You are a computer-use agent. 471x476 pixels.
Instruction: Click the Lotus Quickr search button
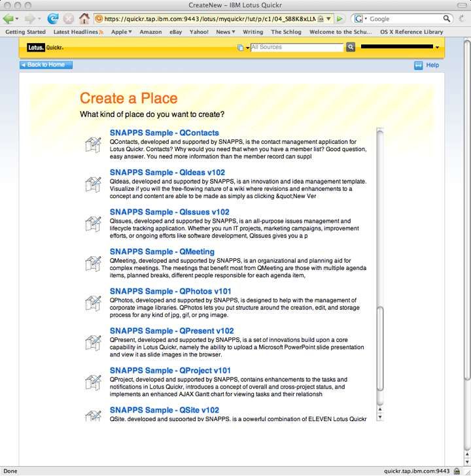tap(351, 47)
